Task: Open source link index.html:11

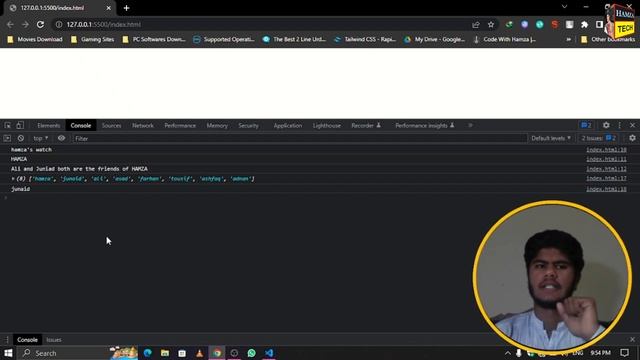Action: tap(606, 159)
